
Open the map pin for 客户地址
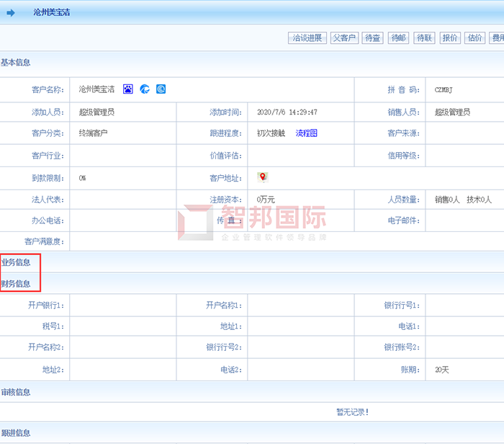pyautogui.click(x=263, y=177)
